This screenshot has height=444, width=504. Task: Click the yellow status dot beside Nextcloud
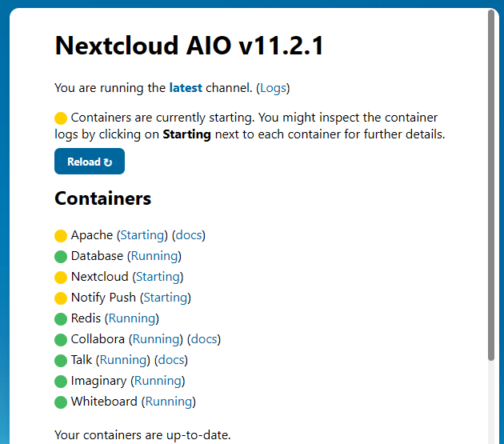pos(61,277)
